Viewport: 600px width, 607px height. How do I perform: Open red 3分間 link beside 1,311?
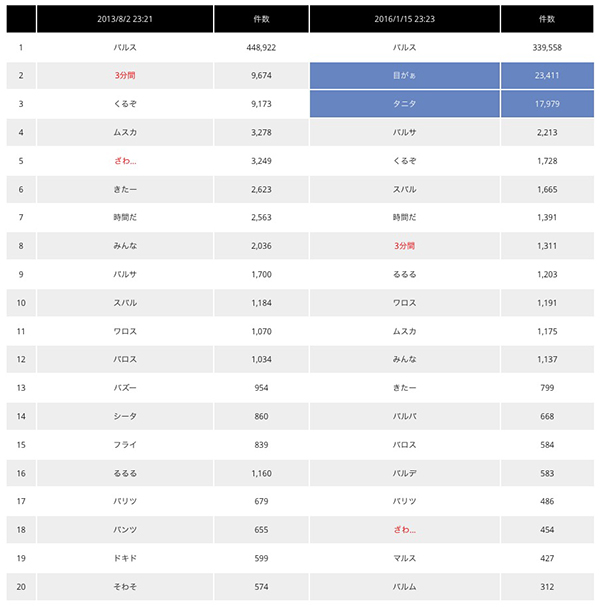click(405, 245)
